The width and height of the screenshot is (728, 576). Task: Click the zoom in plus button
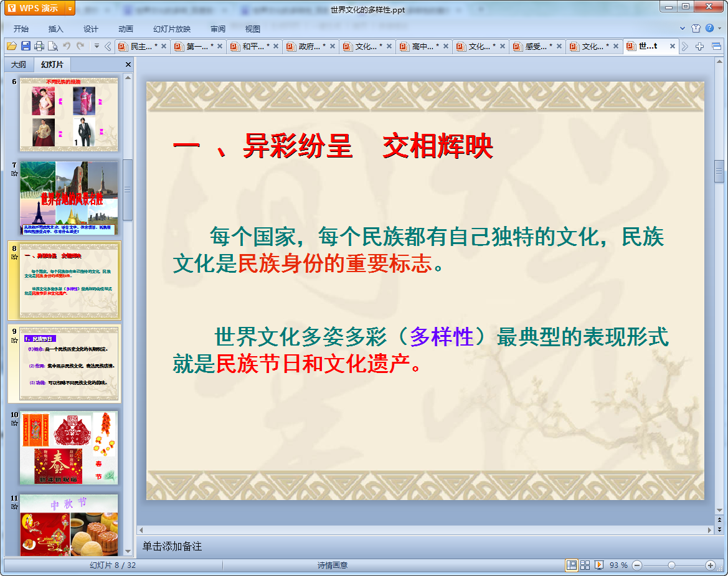(x=710, y=565)
